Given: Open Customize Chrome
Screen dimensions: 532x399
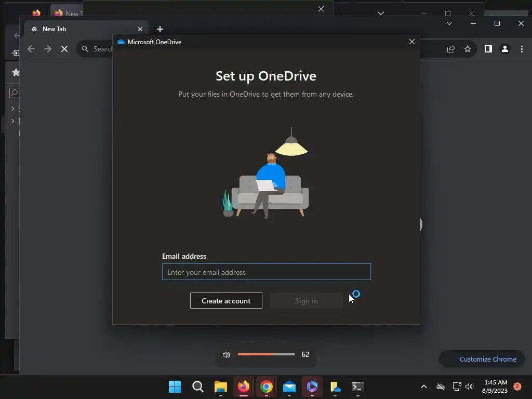Looking at the screenshot, I should (482, 359).
